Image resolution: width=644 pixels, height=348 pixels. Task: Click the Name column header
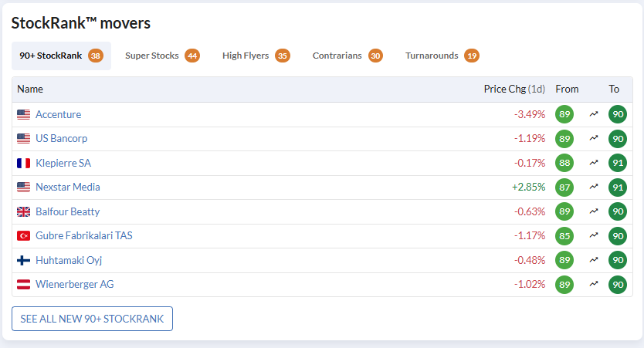(x=30, y=89)
